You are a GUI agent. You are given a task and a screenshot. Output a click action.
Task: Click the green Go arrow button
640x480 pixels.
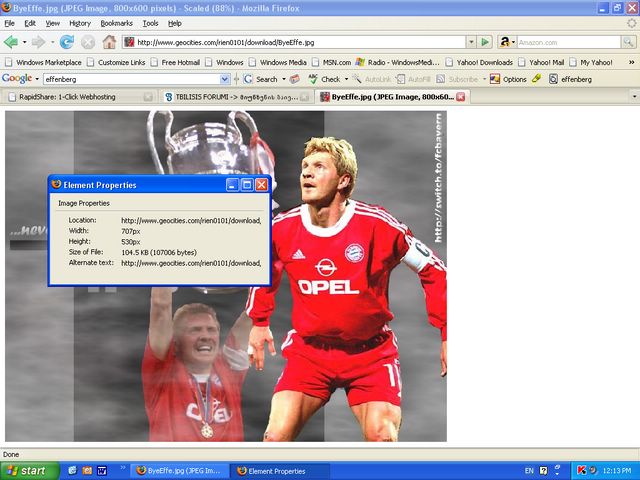[485, 42]
